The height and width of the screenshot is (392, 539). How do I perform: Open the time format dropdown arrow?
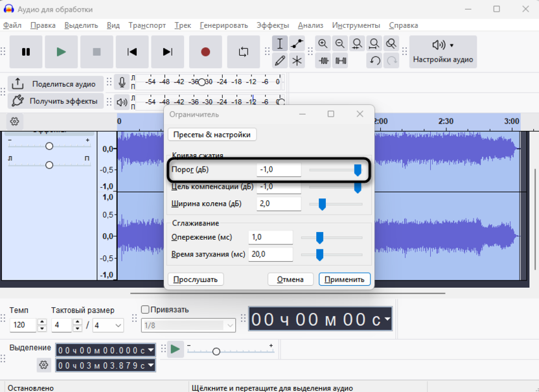386,319
